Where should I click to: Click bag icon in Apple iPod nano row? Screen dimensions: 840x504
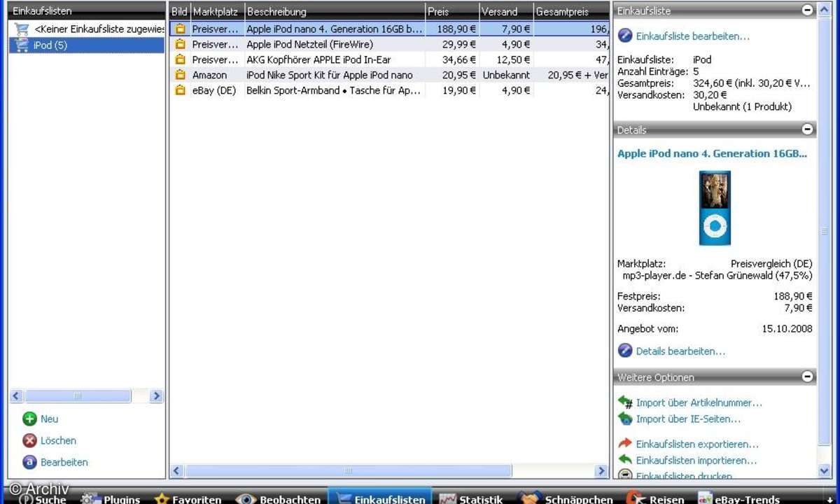[x=180, y=29]
